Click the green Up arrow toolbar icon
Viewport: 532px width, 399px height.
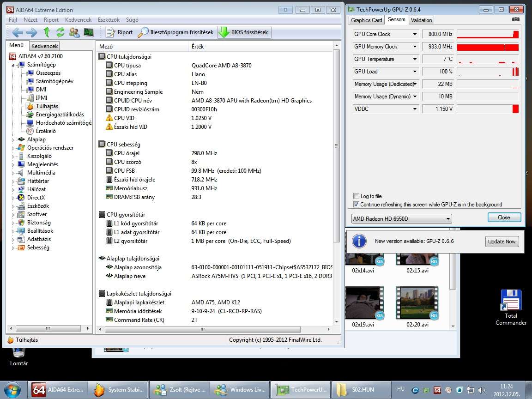pyautogui.click(x=47, y=32)
